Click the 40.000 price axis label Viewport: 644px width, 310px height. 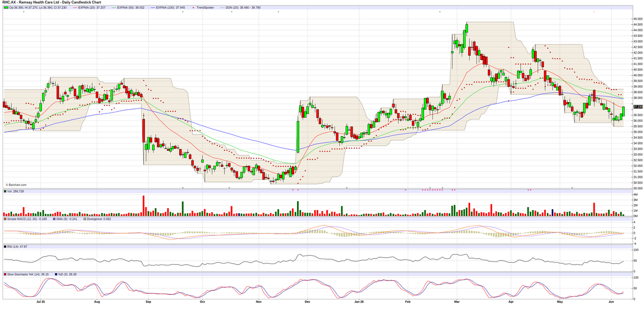click(x=637, y=75)
